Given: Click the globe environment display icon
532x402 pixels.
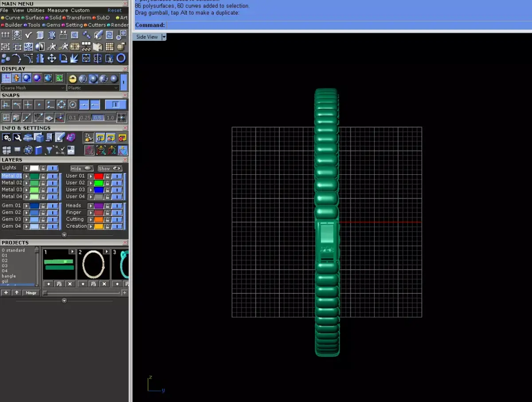Looking at the screenshot, I should (48, 78).
